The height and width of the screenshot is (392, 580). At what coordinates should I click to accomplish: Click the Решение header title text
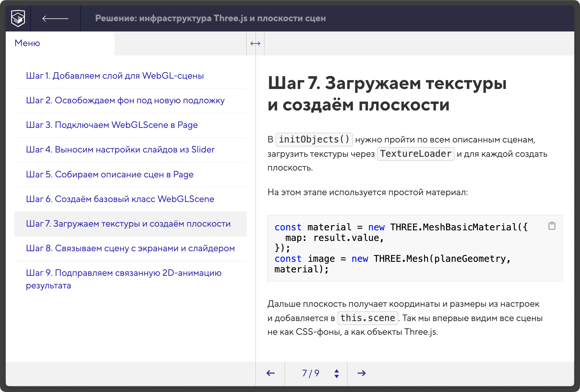click(x=210, y=18)
